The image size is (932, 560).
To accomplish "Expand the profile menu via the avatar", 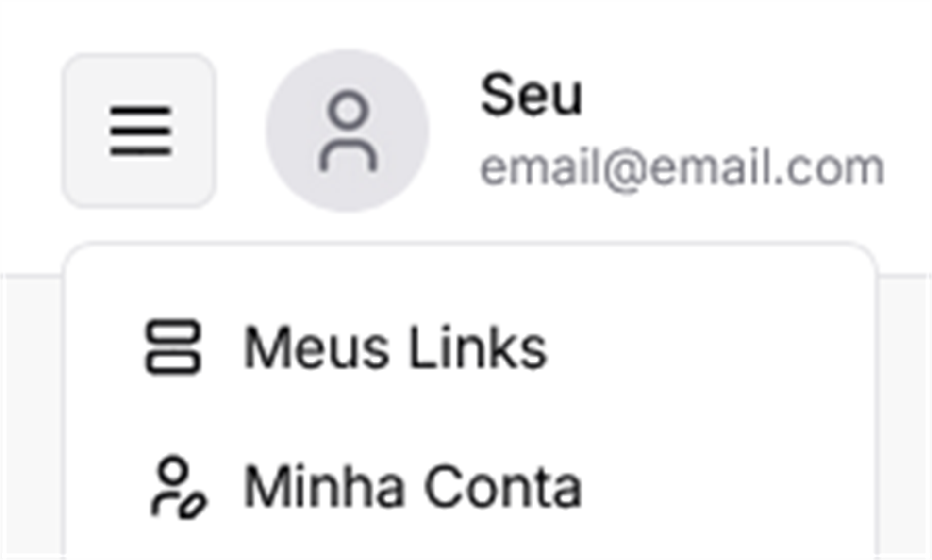I will point(348,131).
